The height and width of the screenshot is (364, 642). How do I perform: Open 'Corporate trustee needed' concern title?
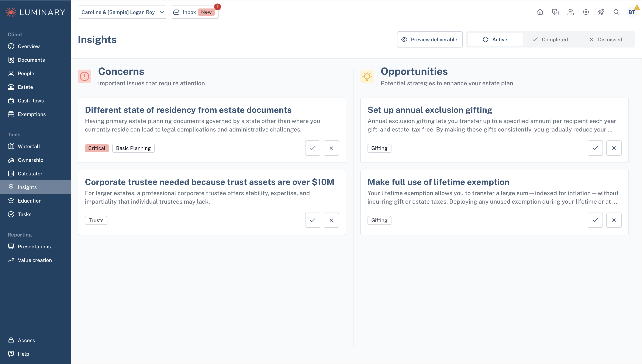coord(209,182)
